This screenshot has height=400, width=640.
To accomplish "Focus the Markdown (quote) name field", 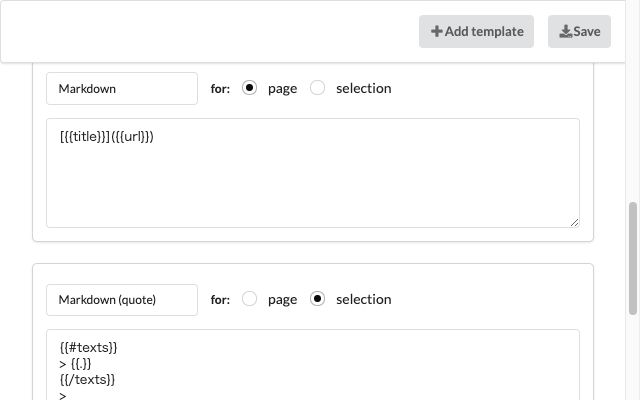I will point(122,300).
